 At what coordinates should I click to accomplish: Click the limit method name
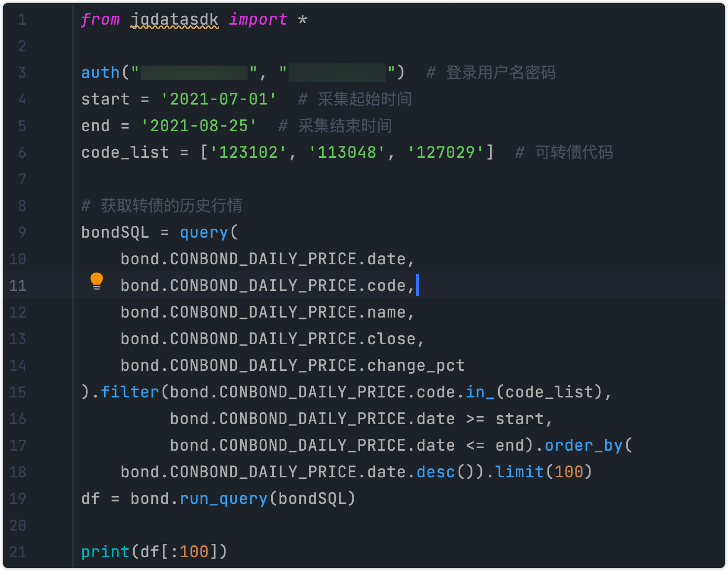click(x=519, y=472)
